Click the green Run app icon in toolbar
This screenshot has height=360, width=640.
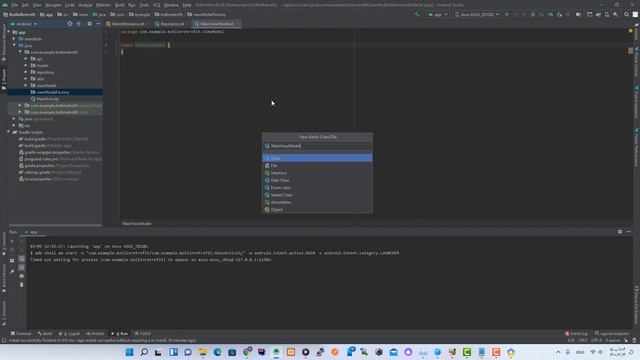point(507,14)
